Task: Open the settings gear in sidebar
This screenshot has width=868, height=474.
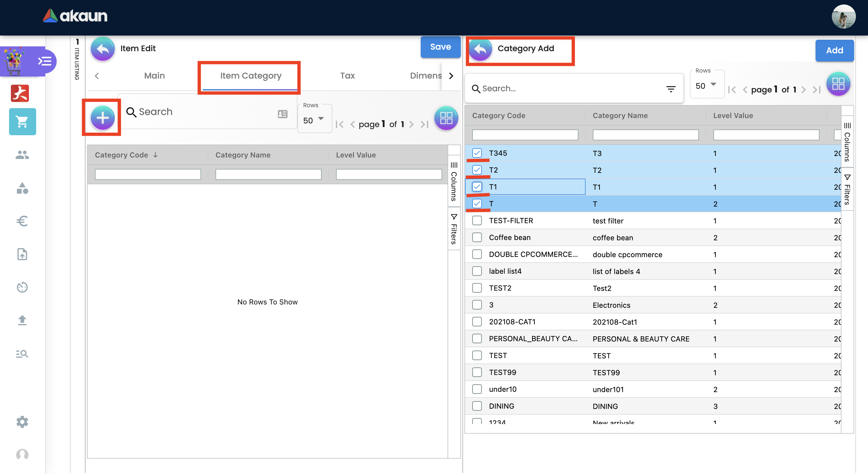Action: [22, 422]
